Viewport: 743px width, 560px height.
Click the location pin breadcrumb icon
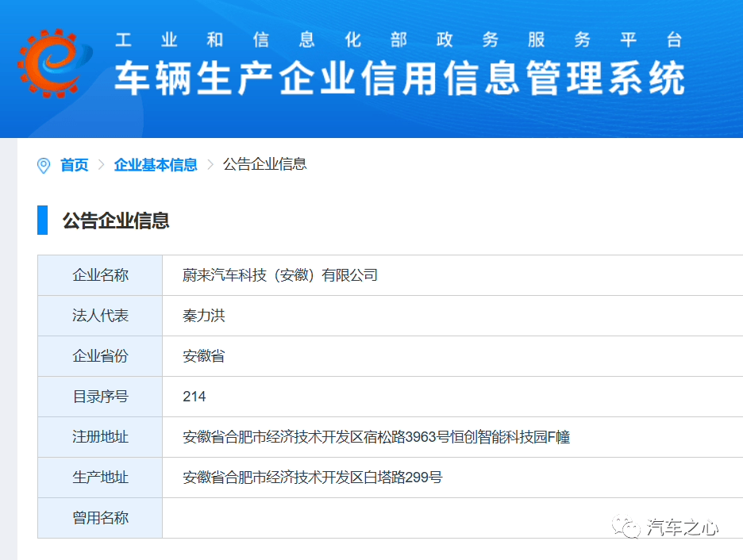point(44,165)
